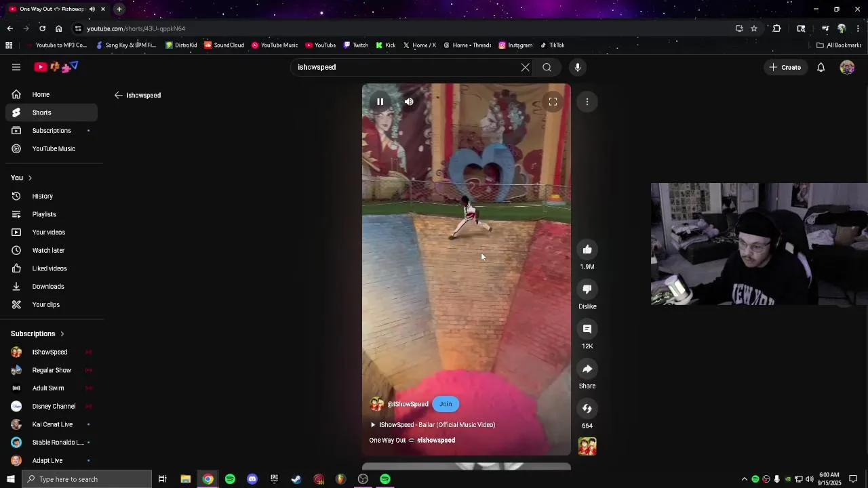Image resolution: width=868 pixels, height=488 pixels.
Task: Open the IShowSpeed subscription
Action: point(52,352)
